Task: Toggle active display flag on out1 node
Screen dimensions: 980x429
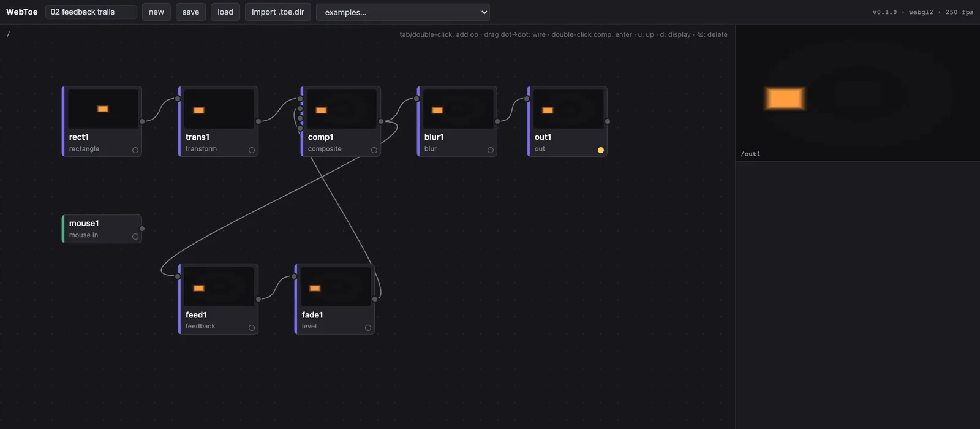Action: 601,150
